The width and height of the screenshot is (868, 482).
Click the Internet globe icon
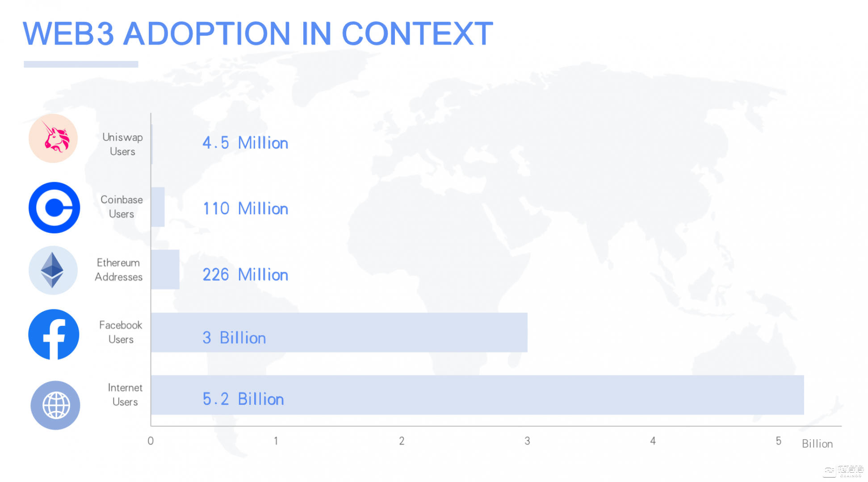(x=55, y=405)
